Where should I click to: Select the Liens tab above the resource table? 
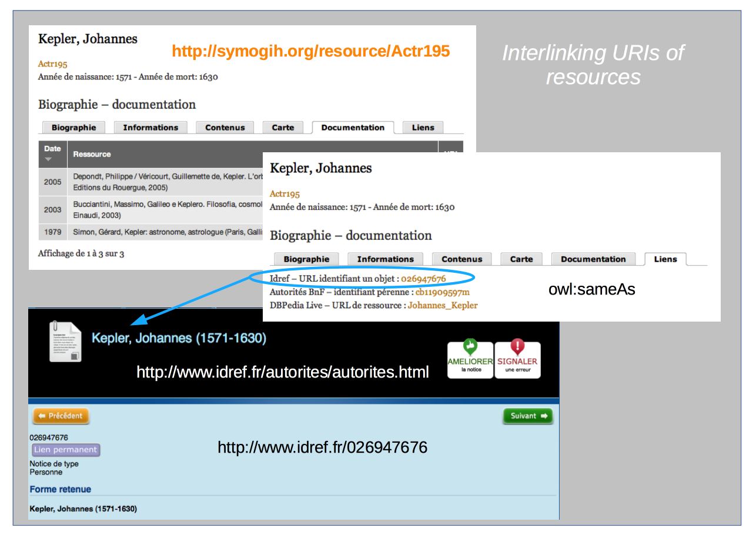(423, 128)
